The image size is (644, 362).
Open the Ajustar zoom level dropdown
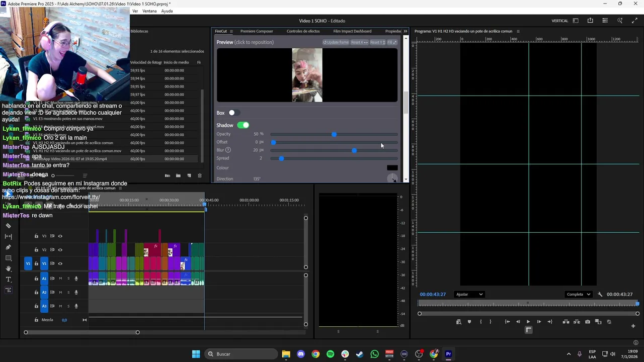(x=469, y=295)
